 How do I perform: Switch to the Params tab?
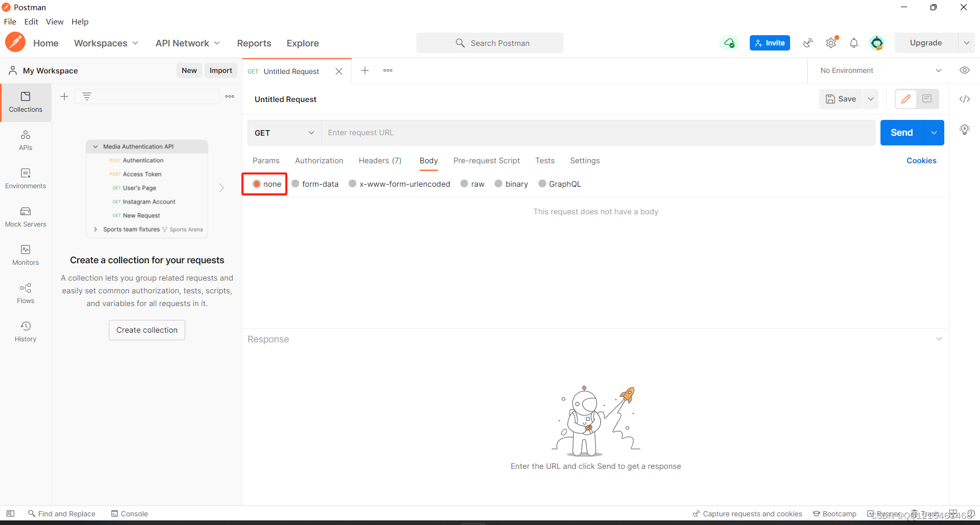point(266,161)
